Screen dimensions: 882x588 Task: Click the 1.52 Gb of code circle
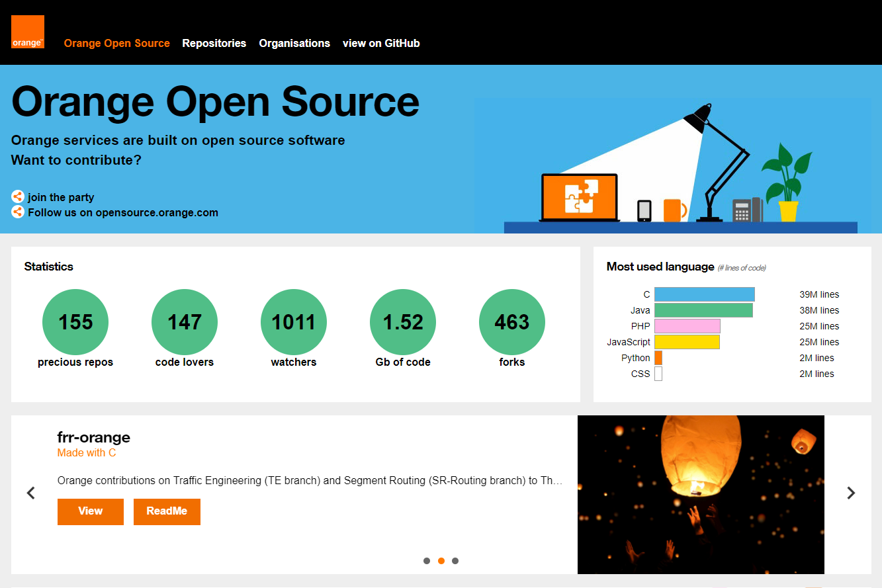(x=403, y=322)
